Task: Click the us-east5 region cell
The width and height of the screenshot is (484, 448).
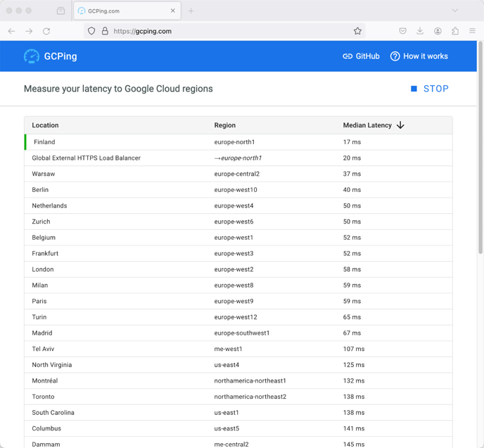Action: click(227, 428)
